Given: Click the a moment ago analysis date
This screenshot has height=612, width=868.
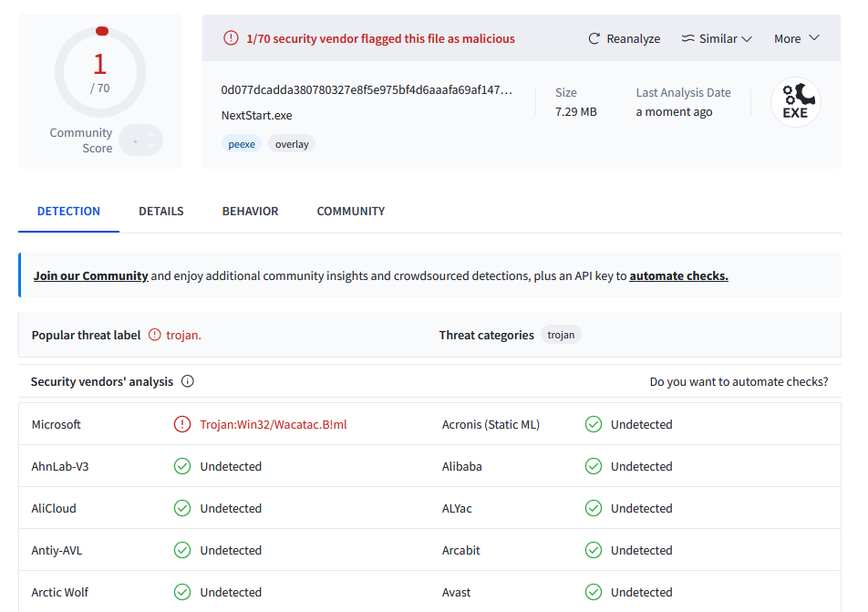Looking at the screenshot, I should 675,112.
